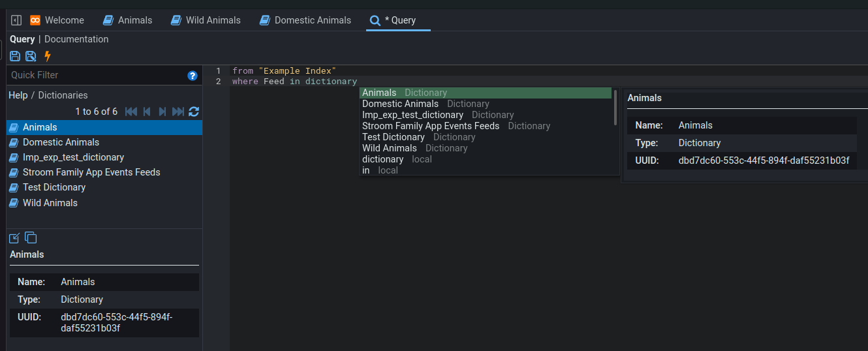Select Stroom Family App Events Feeds in sidebar
This screenshot has height=351, width=868.
point(91,172)
